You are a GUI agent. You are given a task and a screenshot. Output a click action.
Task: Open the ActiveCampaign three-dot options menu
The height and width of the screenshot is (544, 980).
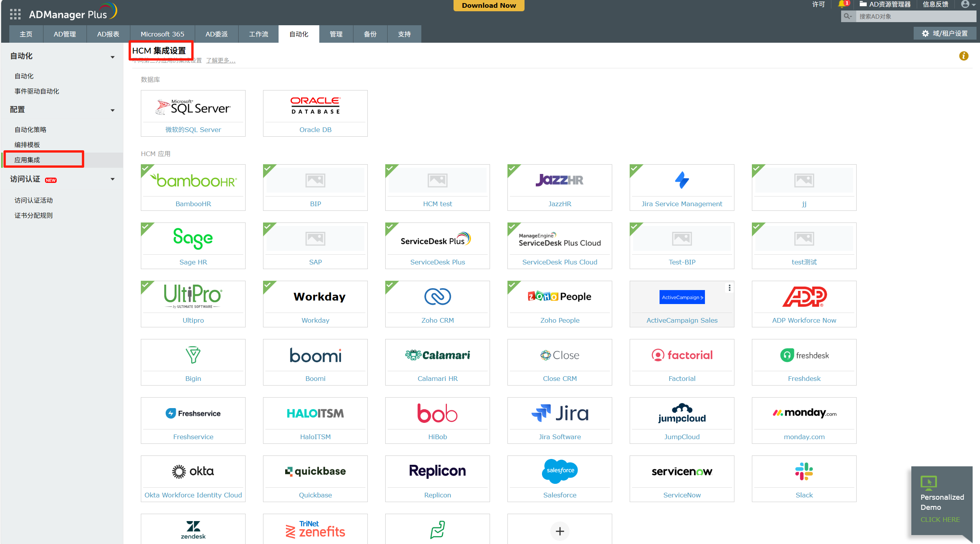729,288
